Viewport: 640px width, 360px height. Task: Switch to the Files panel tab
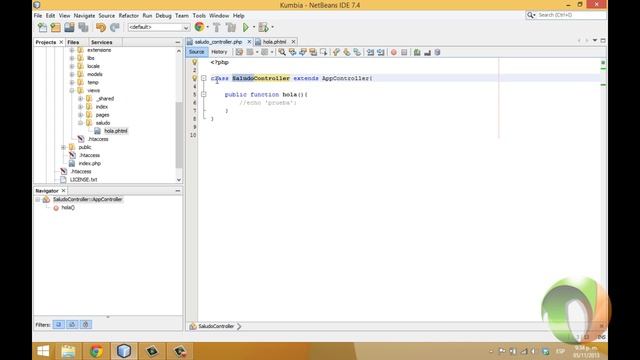click(73, 42)
